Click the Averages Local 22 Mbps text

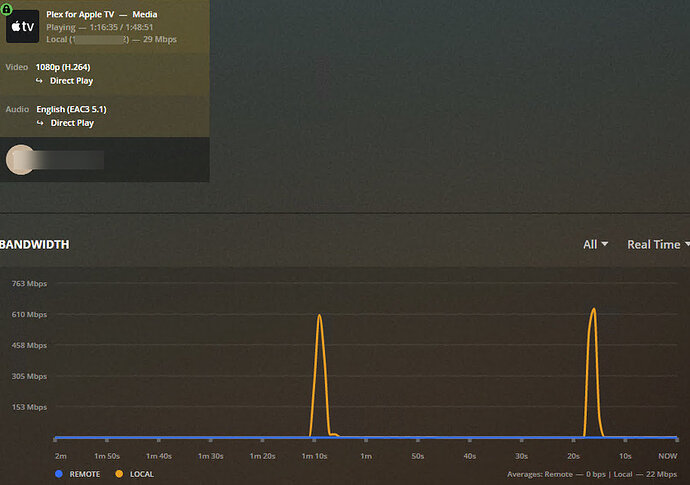tap(645, 474)
